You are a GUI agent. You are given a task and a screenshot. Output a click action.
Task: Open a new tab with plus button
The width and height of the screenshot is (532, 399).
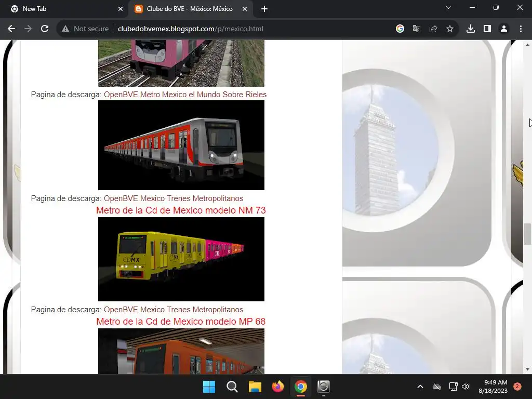point(264,9)
